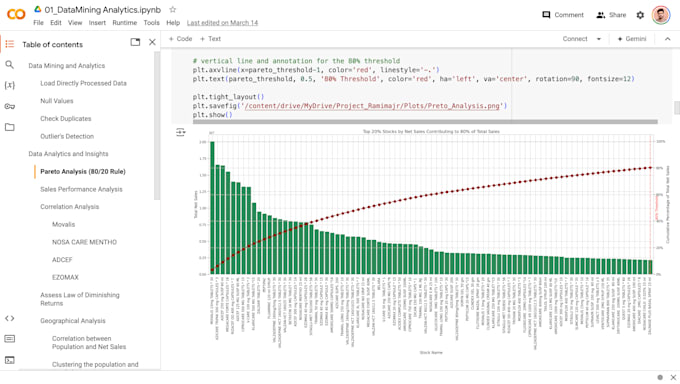Open the Secrets key icon
This screenshot has height=384, width=680.
pyautogui.click(x=10, y=106)
